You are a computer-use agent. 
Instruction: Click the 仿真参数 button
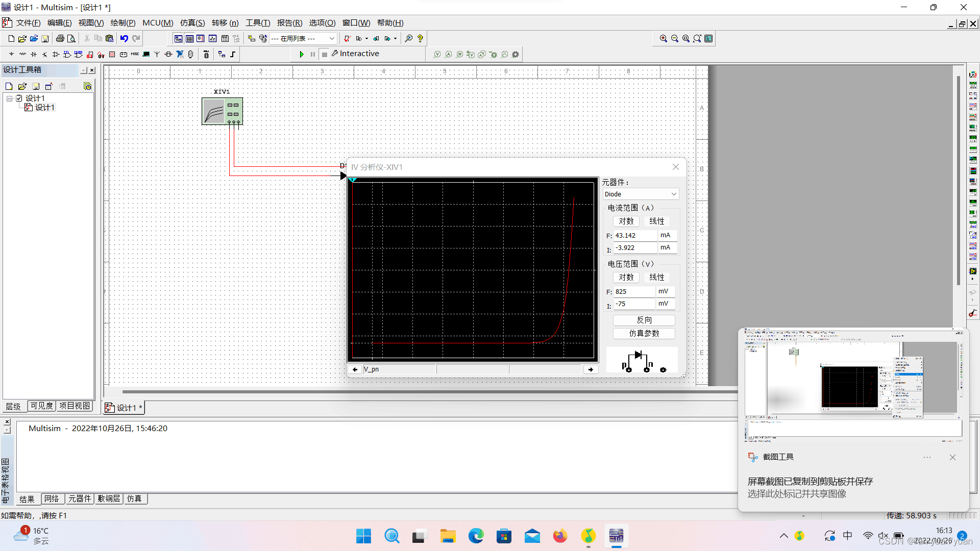point(644,333)
